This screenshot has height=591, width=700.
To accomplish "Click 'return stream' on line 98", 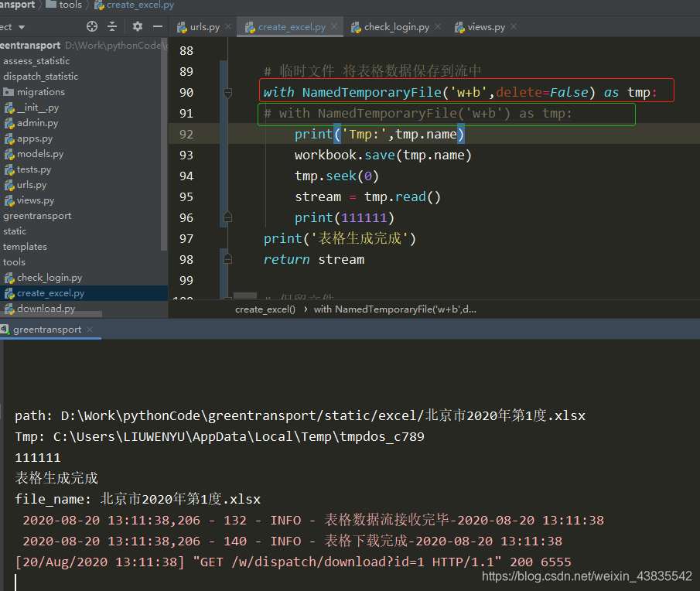I will tap(314, 259).
